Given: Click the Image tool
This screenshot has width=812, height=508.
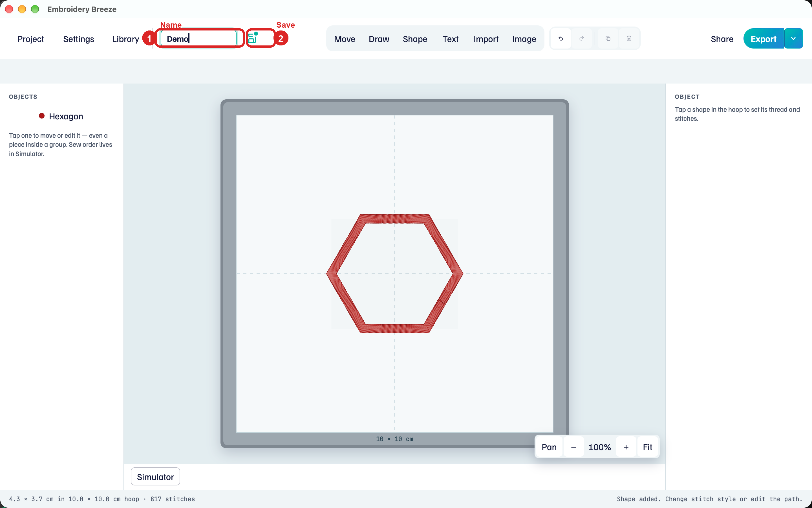Looking at the screenshot, I should 524,39.
